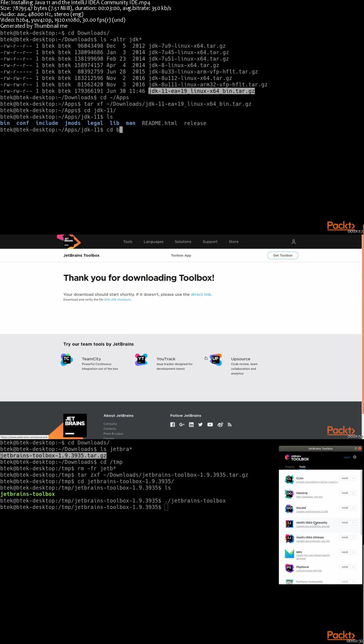Expand install options dropdown for CLion
This screenshot has width=364, height=644.
coord(353,478)
